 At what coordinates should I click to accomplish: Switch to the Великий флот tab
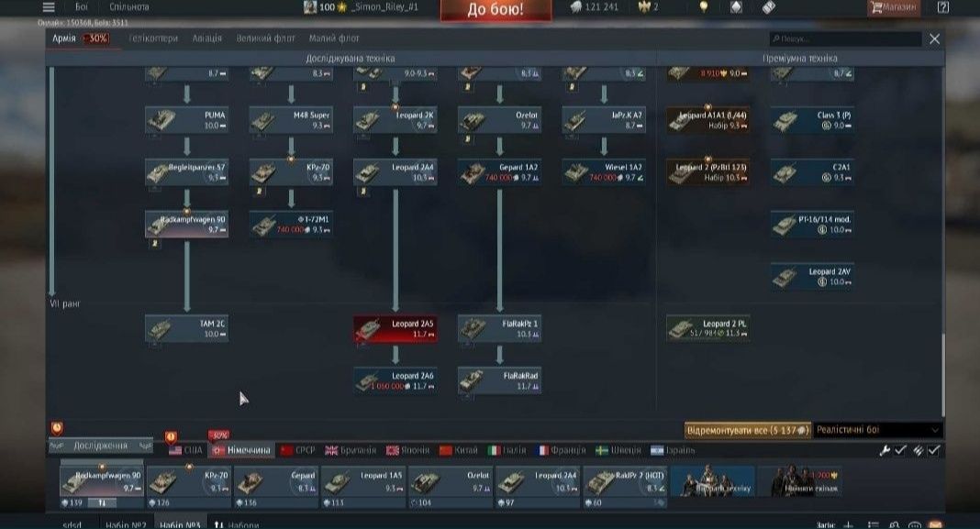265,39
